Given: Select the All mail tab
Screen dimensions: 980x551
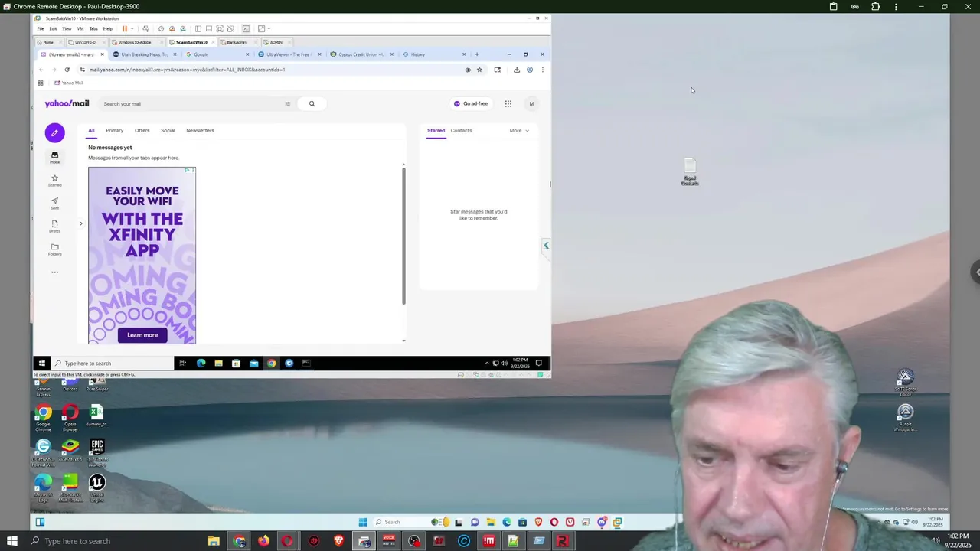Looking at the screenshot, I should click(x=91, y=130).
